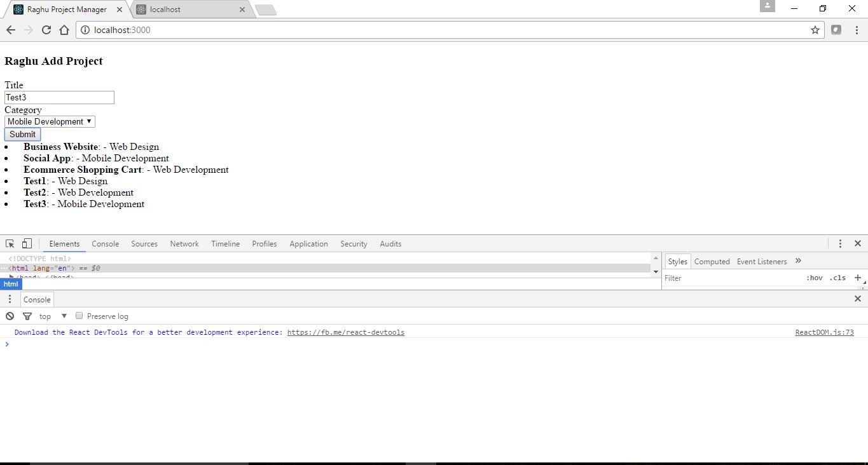Open the console drawer options menu

[x=10, y=299]
